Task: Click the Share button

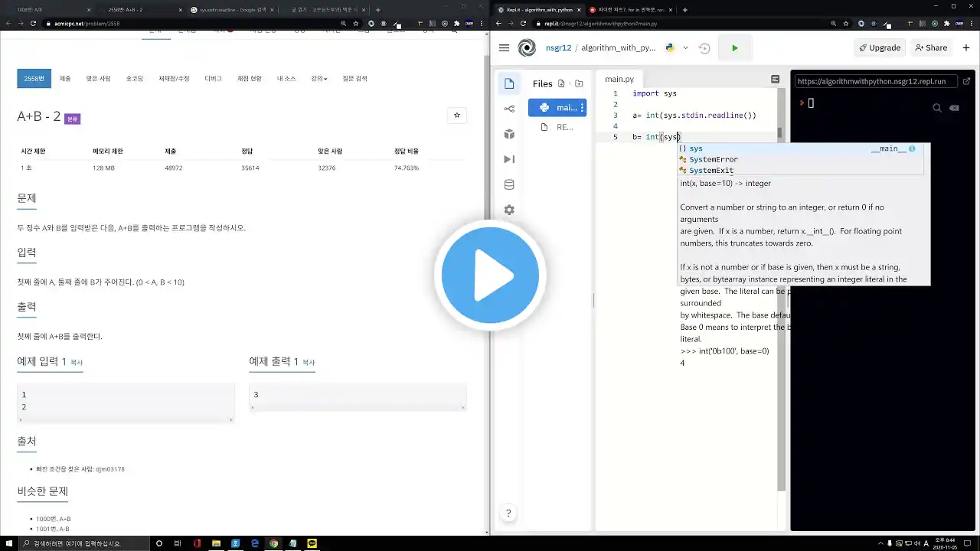Action: click(x=932, y=47)
